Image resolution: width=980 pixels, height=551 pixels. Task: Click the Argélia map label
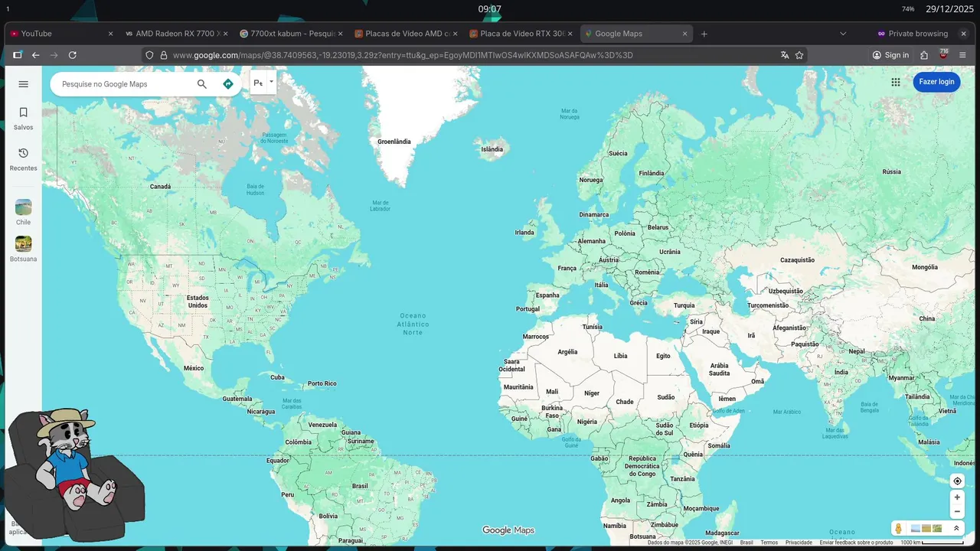[x=567, y=352]
